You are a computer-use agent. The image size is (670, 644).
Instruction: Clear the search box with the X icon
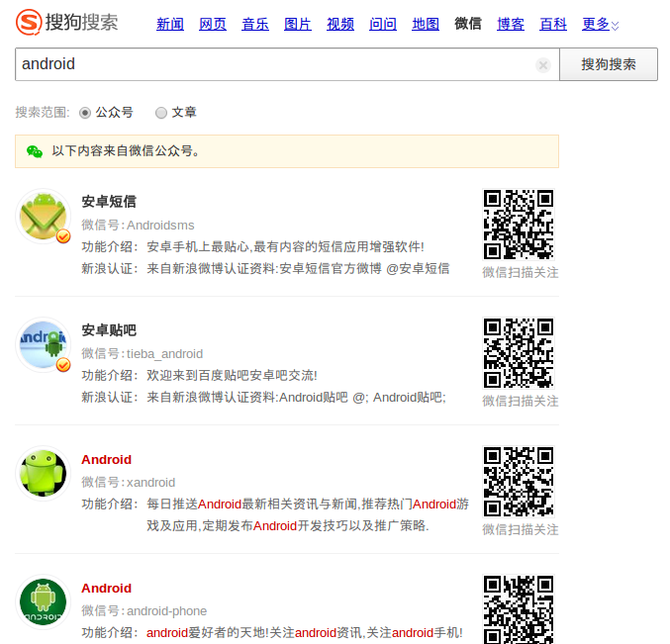pyautogui.click(x=543, y=65)
